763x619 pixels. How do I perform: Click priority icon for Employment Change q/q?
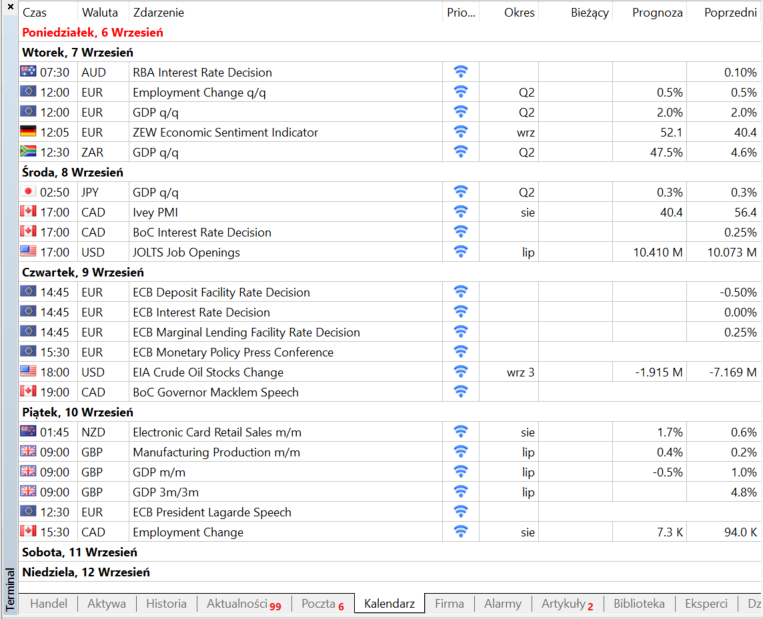pyautogui.click(x=460, y=91)
